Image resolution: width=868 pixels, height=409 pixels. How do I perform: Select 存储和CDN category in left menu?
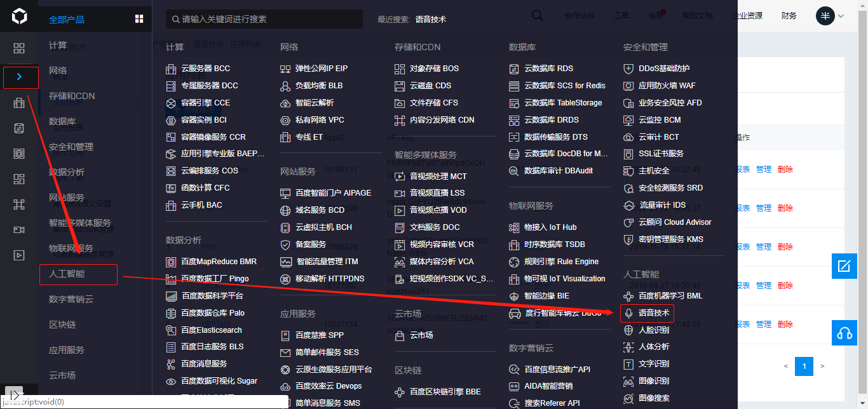[x=72, y=96]
